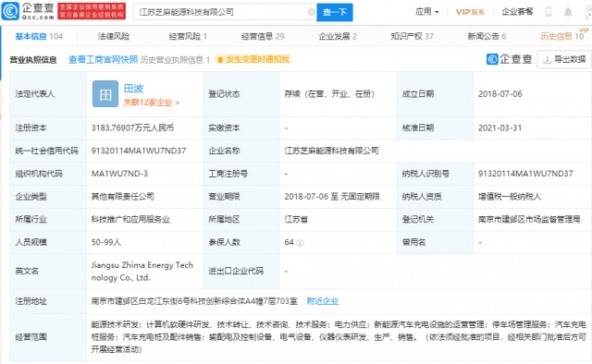Select organization code MA1WU7ND-3

click(119, 174)
